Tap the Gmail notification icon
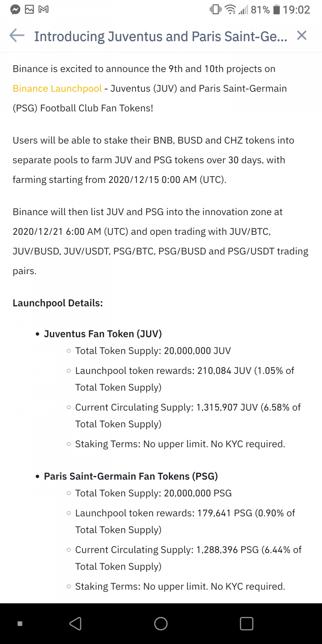 pos(43,9)
